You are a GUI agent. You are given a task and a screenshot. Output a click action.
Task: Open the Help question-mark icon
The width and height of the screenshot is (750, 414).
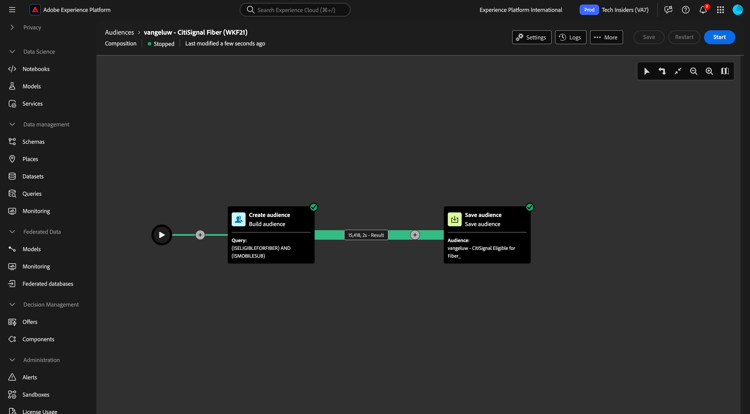coord(685,10)
